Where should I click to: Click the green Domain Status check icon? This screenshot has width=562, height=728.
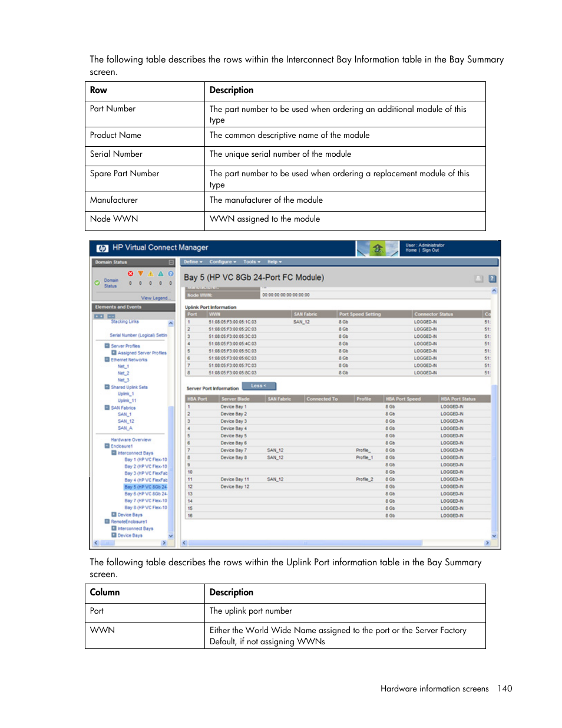[x=97, y=283]
